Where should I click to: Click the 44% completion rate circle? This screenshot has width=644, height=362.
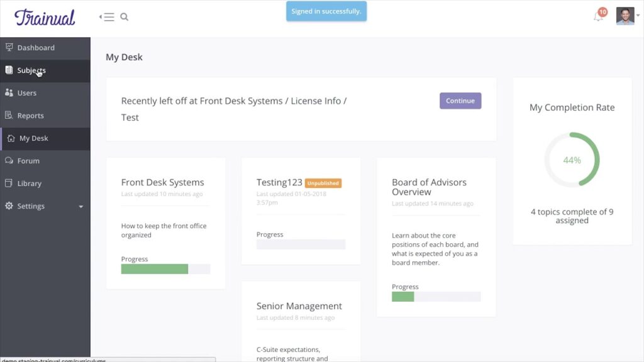pyautogui.click(x=572, y=160)
